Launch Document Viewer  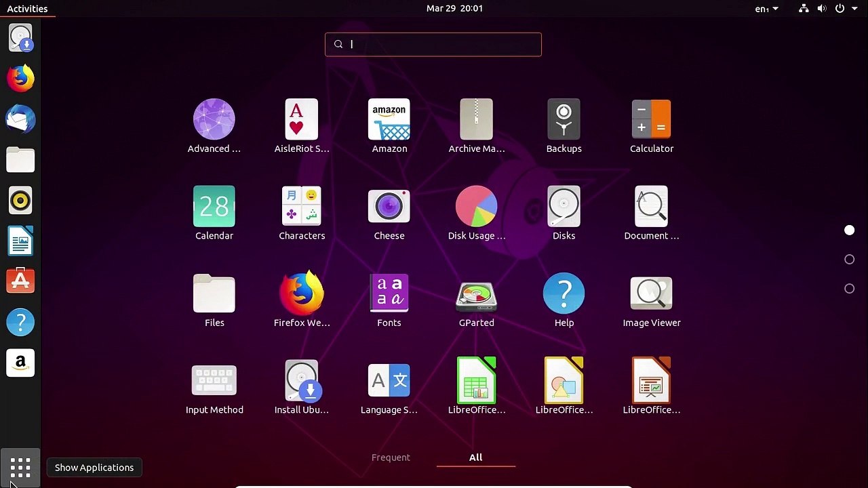652,213
